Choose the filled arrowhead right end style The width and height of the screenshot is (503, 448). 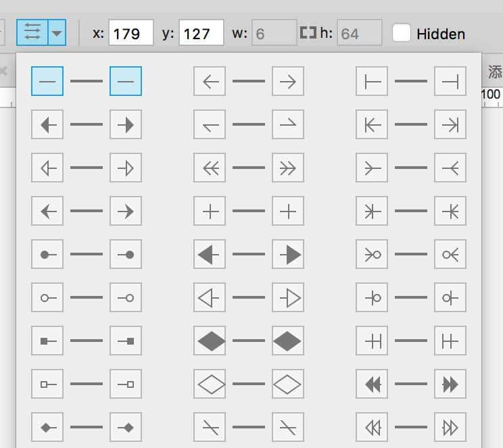(x=126, y=125)
